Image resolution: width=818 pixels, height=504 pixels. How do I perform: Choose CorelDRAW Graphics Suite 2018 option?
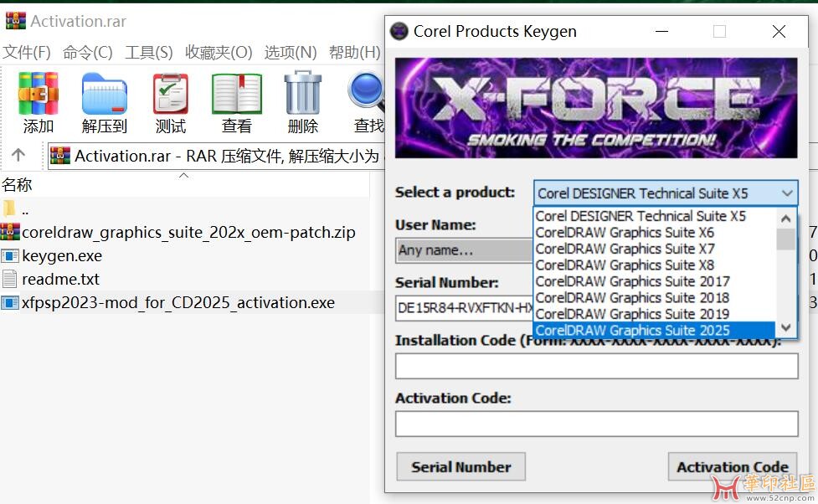coord(655,297)
